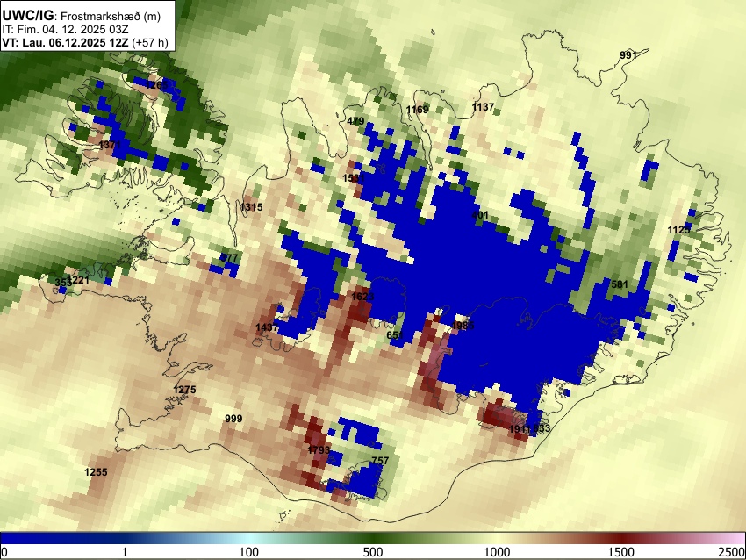Click the map value '1623'
This screenshot has height=560, width=746.
pyautogui.click(x=362, y=297)
